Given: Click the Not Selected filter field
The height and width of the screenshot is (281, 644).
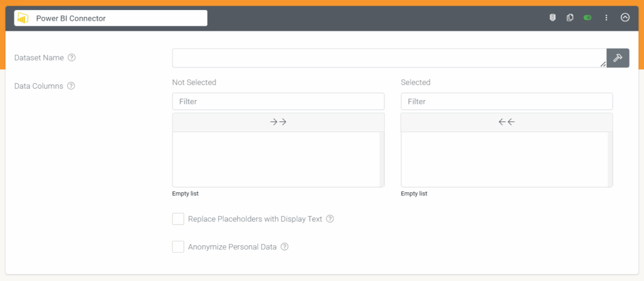Looking at the screenshot, I should pos(279,101).
